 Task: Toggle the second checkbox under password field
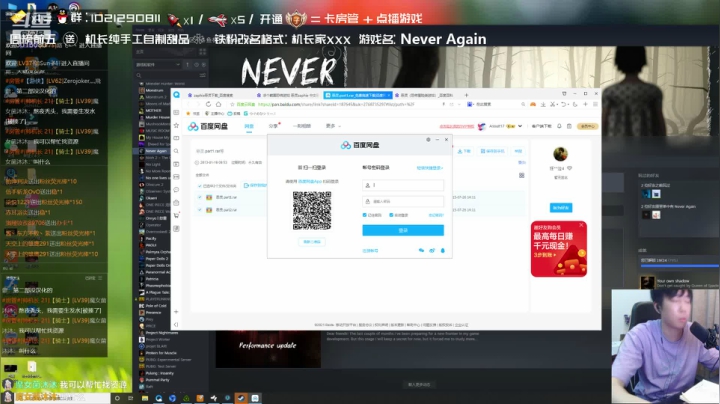(391, 215)
